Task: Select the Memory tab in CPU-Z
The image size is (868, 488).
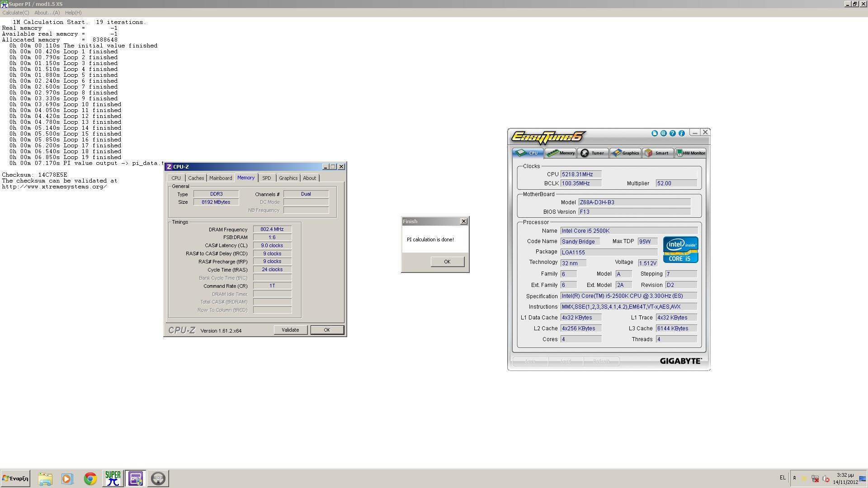Action: (246, 178)
